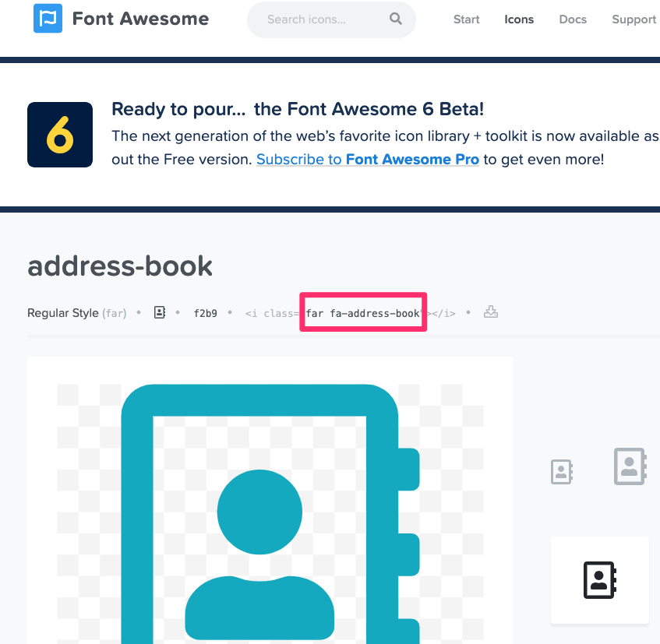The height and width of the screenshot is (644, 660).
Task: Open the Start nav item
Action: click(x=466, y=19)
